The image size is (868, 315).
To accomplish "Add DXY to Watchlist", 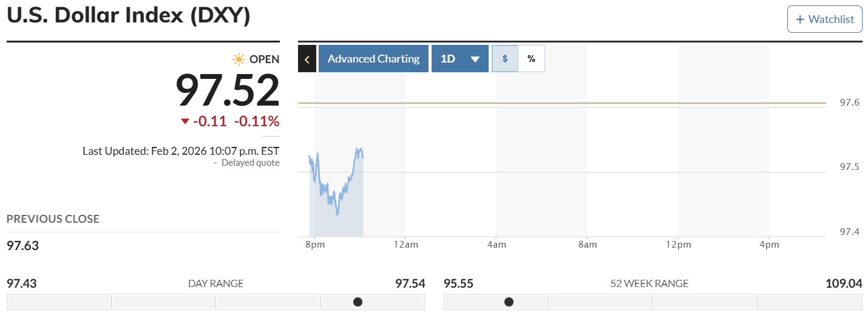I will coord(824,19).
